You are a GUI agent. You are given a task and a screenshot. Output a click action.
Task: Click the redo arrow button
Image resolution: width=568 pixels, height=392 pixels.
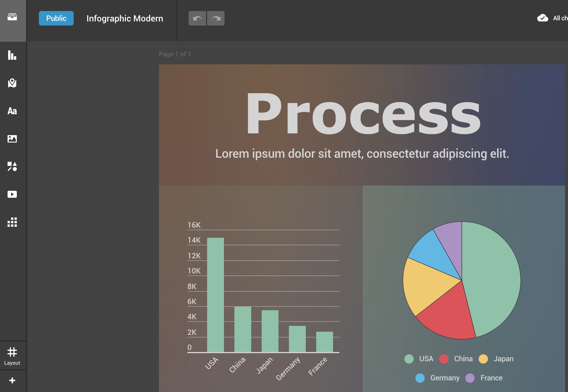click(216, 18)
